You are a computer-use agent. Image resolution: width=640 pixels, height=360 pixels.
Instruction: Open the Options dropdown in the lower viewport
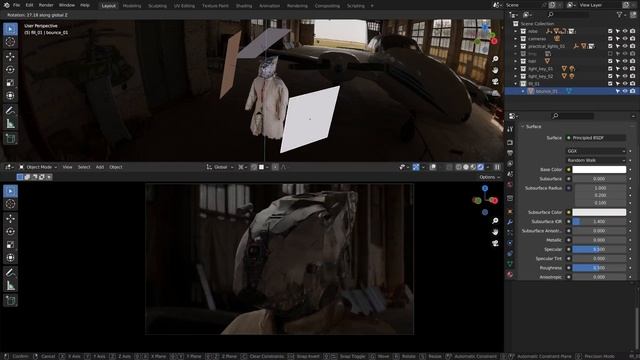(x=489, y=177)
